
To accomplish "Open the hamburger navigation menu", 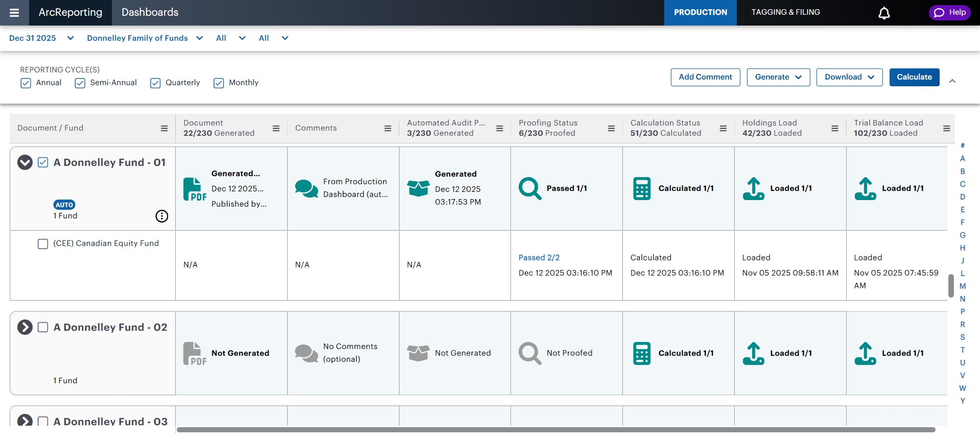I will pyautogui.click(x=14, y=13).
